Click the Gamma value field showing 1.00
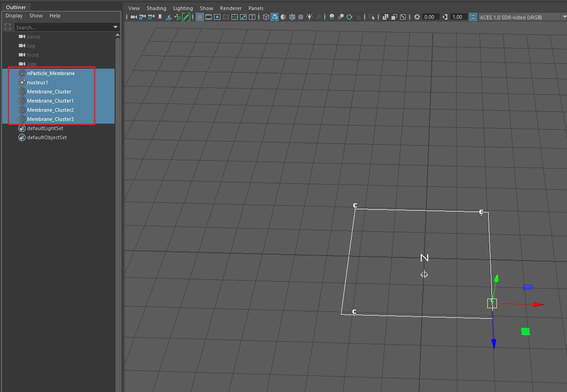The height and width of the screenshot is (392, 567). [458, 17]
